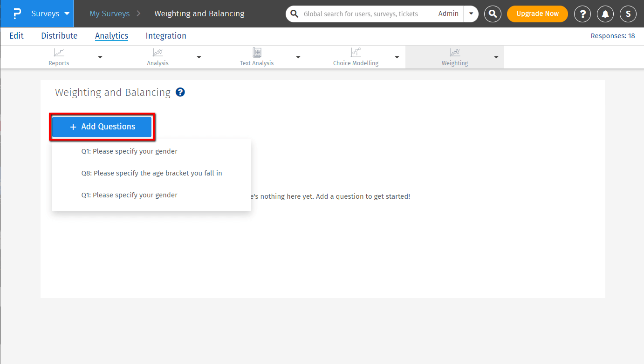Click the Add Questions button
The image size is (644, 364).
click(102, 127)
